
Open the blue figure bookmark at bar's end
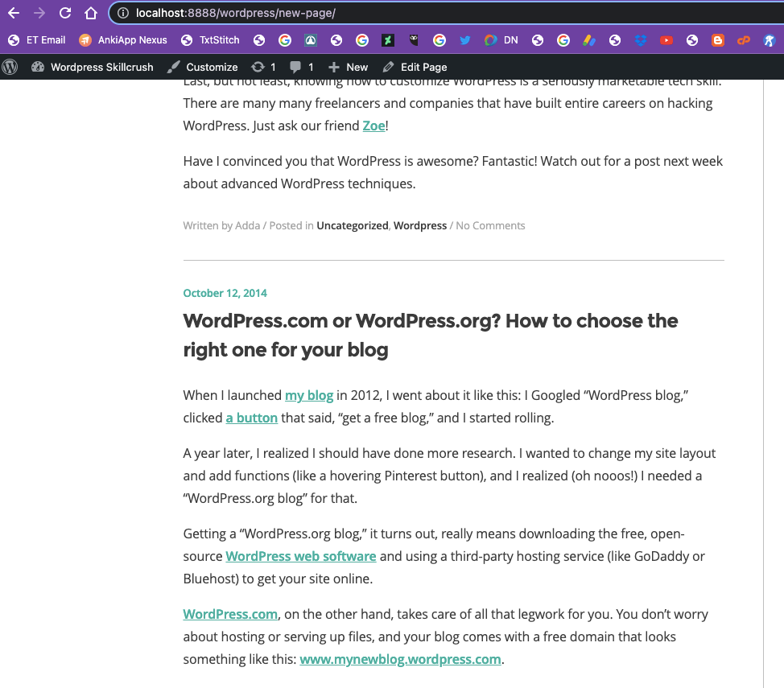[769, 40]
